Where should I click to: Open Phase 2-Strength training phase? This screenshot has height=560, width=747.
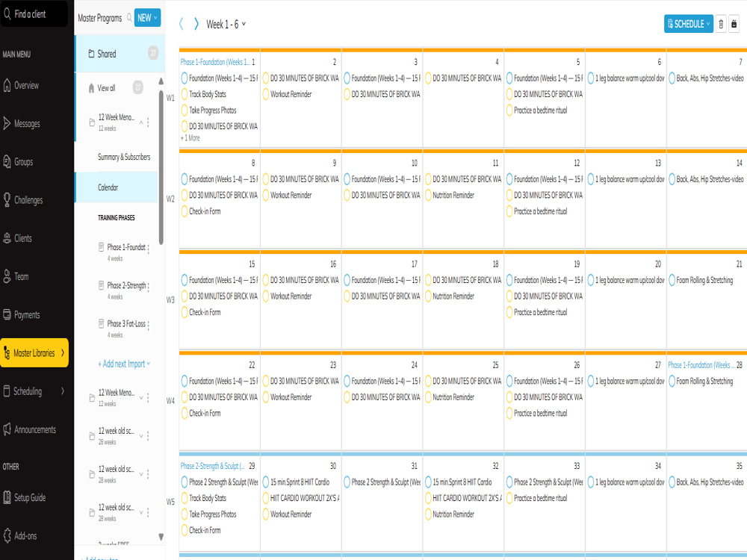point(126,286)
